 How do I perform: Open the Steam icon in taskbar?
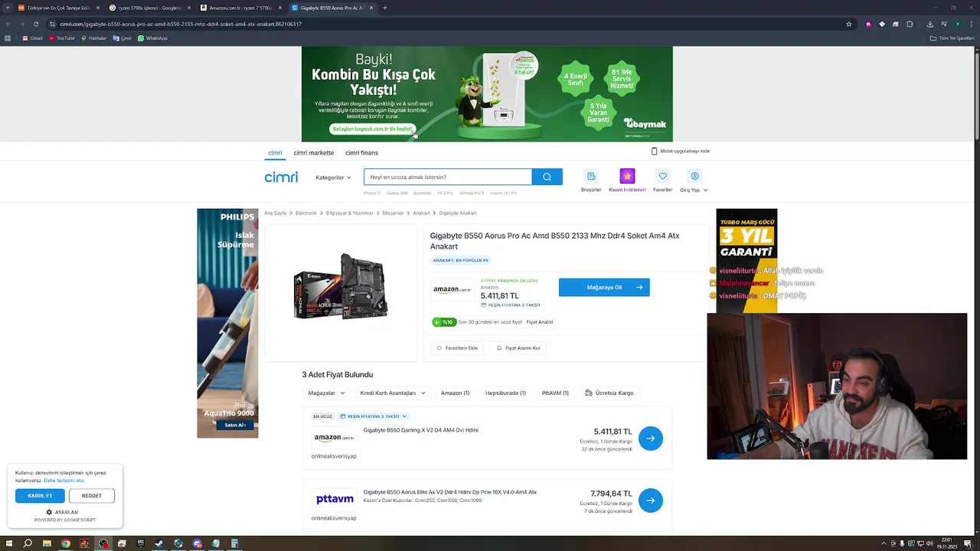pyautogui.click(x=159, y=543)
